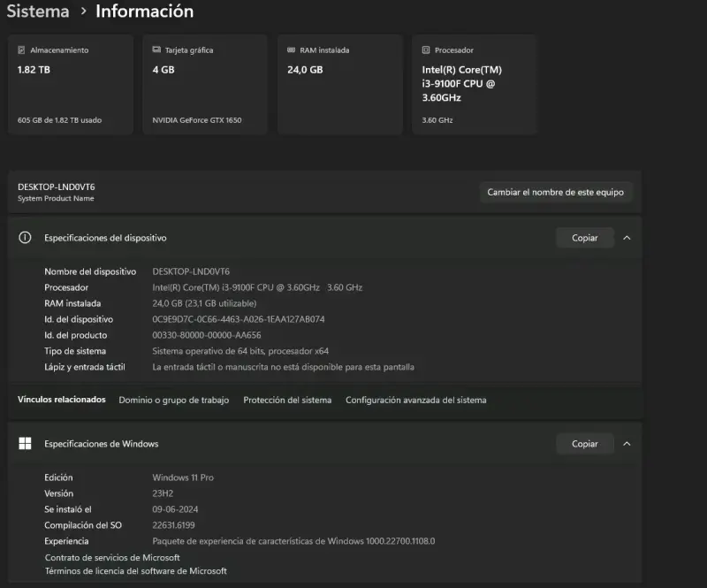The width and height of the screenshot is (707, 588).
Task: Click Nombre del dispositivo label
Action: click(x=90, y=271)
